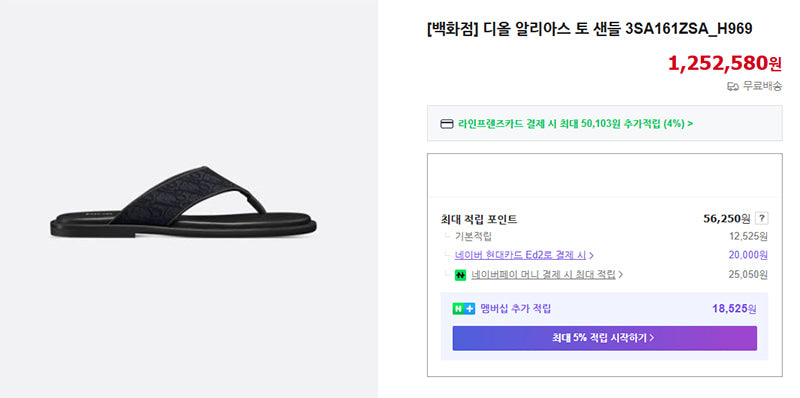800x398 pixels.
Task: Click 멤버십 추가 적립 label
Action: [516, 309]
